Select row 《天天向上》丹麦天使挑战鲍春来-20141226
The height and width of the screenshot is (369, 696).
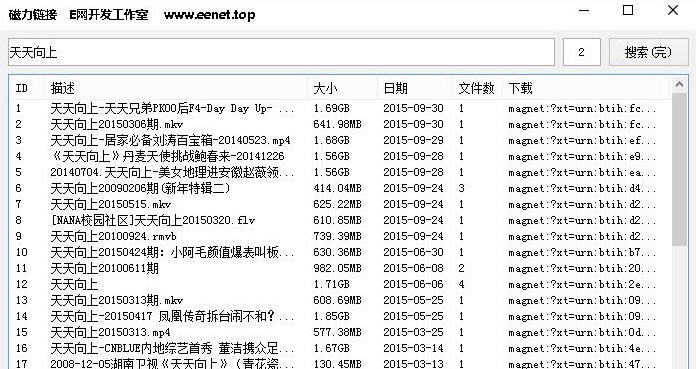coord(340,156)
